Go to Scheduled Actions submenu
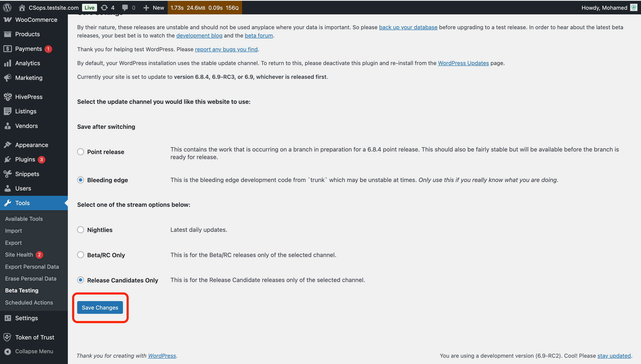This screenshot has height=364, width=641. (29, 302)
